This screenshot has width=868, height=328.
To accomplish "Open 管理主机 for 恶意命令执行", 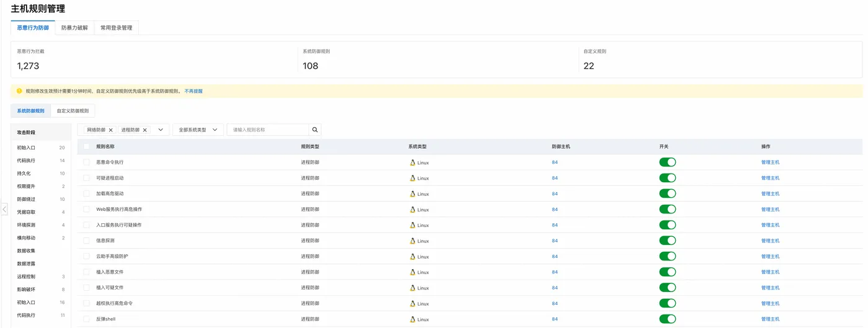I will (x=770, y=162).
